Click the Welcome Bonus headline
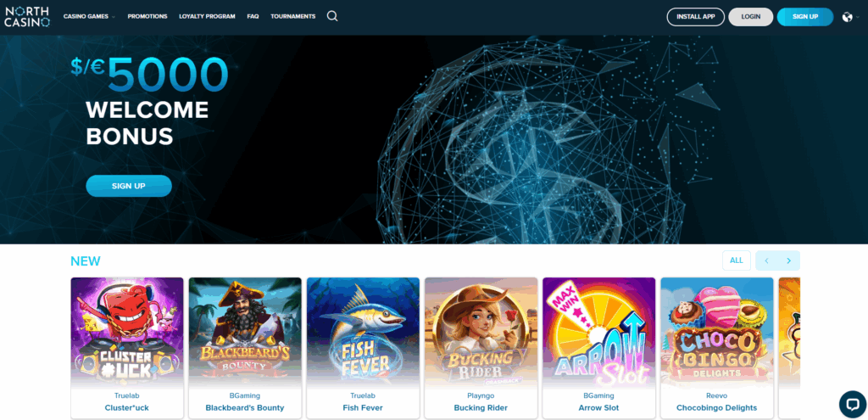This screenshot has width=868, height=420. [147, 123]
